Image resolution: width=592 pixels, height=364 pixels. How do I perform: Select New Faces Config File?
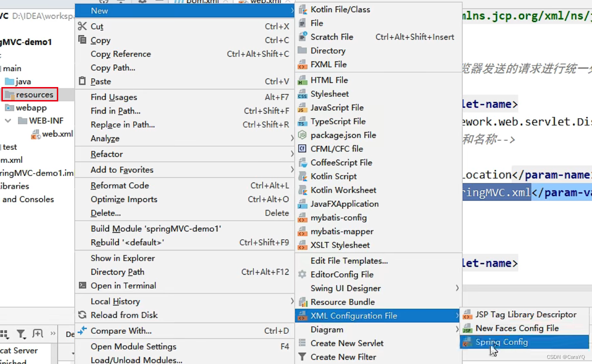524,328
